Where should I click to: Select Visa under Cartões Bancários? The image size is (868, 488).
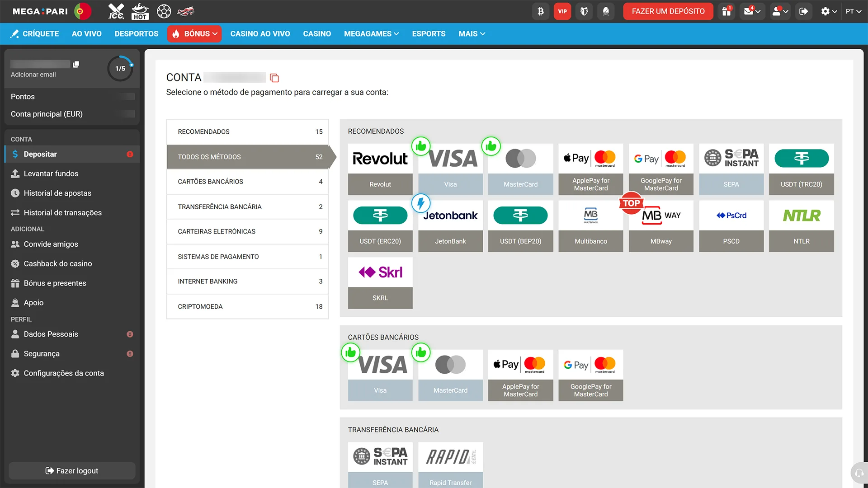(x=380, y=375)
